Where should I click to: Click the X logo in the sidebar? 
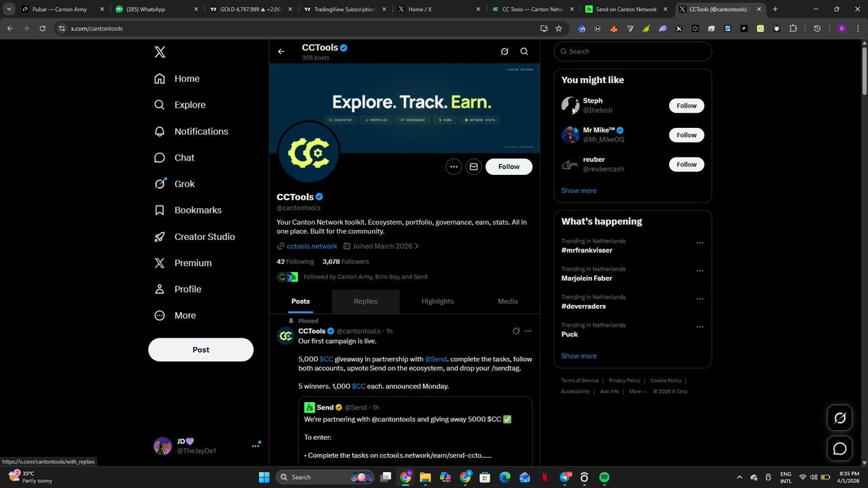tap(160, 52)
